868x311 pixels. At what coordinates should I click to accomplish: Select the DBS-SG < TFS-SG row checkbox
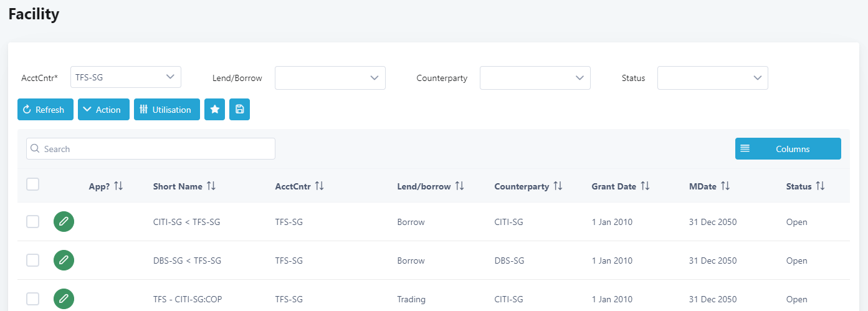point(33,261)
